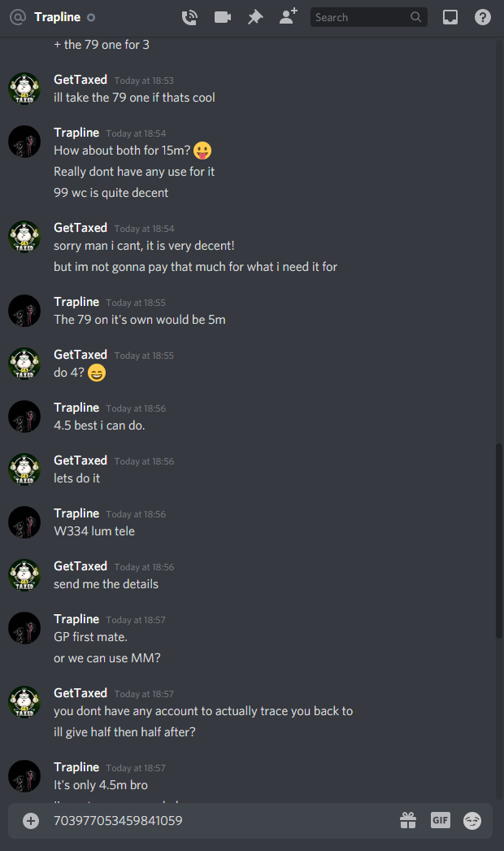The width and height of the screenshot is (504, 851).
Task: Add friends to DM
Action: point(288,16)
